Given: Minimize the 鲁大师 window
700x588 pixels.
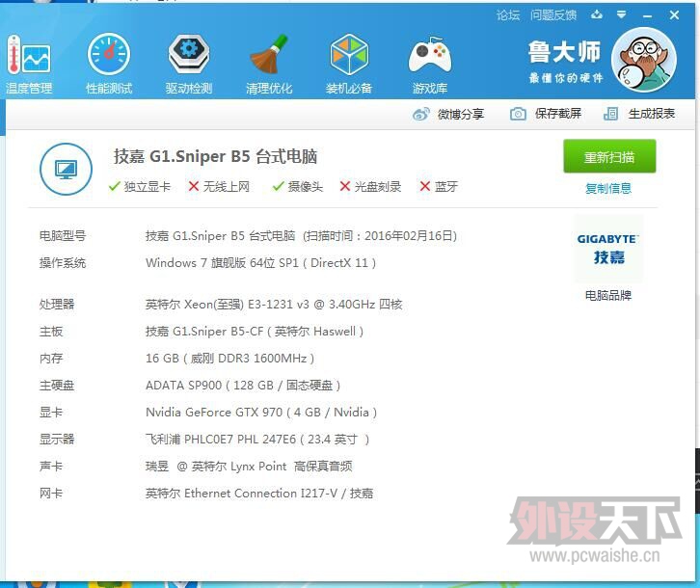Looking at the screenshot, I should point(648,16).
